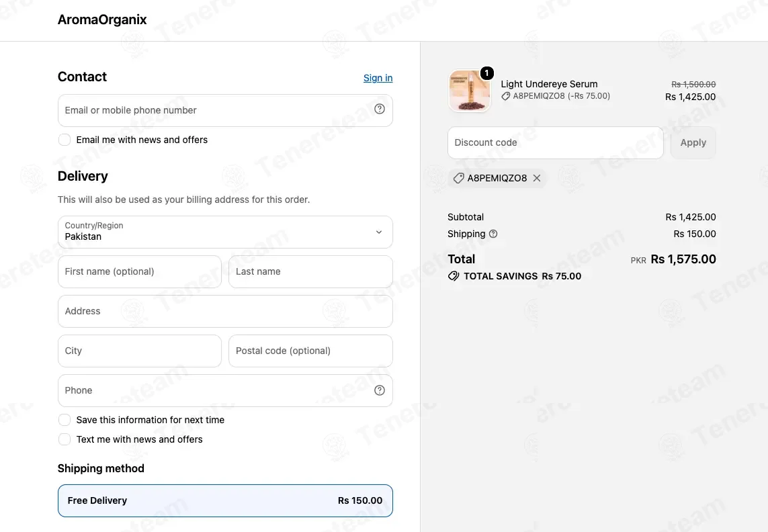Open the Light Undereye Serum product thumbnail
The height and width of the screenshot is (532, 768).
pyautogui.click(x=469, y=91)
